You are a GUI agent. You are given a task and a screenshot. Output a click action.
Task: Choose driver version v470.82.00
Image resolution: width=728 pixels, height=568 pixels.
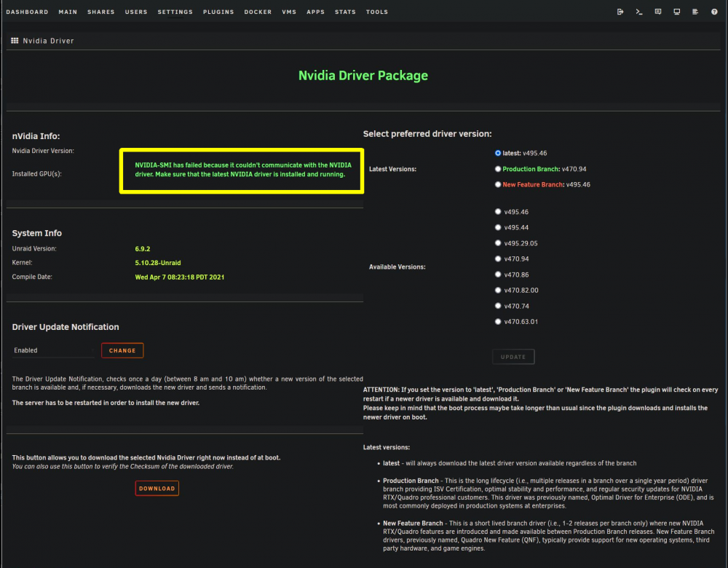click(x=498, y=290)
